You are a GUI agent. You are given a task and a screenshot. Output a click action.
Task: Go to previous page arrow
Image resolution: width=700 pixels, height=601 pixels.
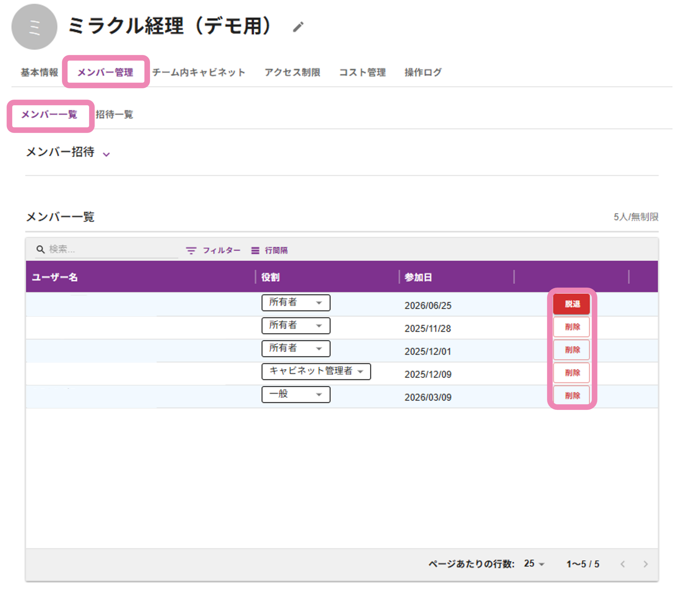tap(623, 564)
